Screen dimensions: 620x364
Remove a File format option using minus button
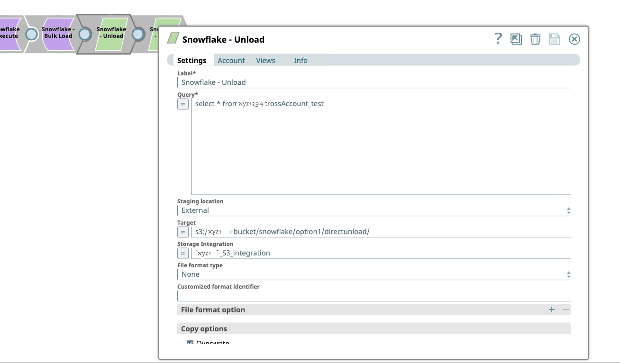click(x=565, y=309)
